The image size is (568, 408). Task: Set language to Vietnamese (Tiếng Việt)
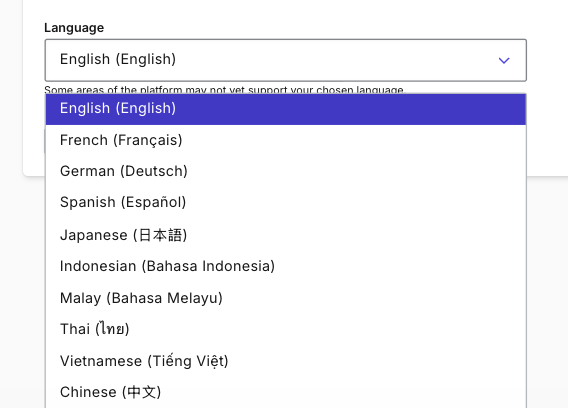click(285, 361)
